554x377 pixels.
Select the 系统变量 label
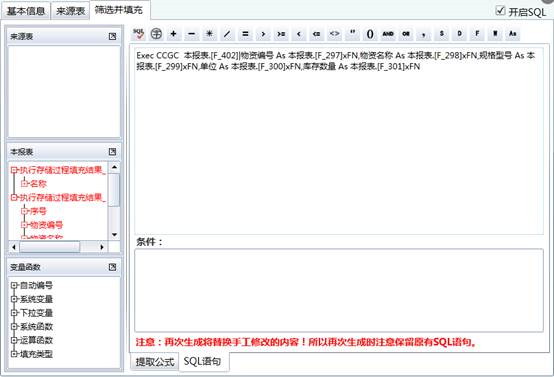pyautogui.click(x=36, y=299)
